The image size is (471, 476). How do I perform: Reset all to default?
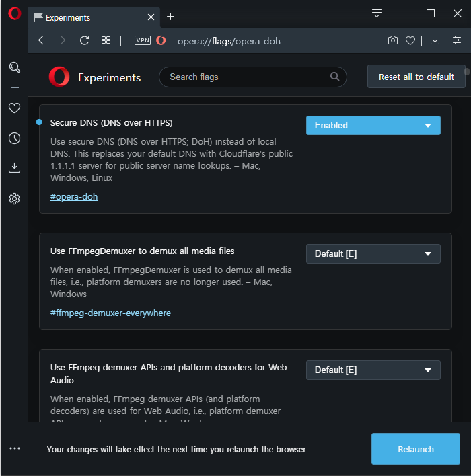(x=416, y=77)
